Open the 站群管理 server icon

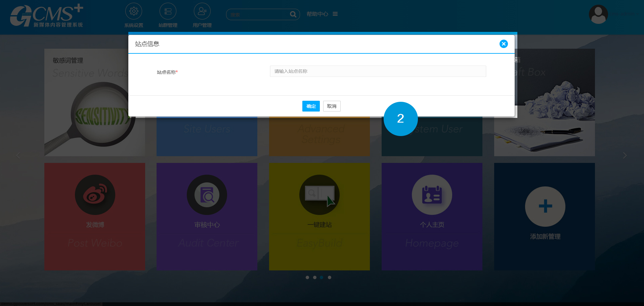[x=168, y=11]
